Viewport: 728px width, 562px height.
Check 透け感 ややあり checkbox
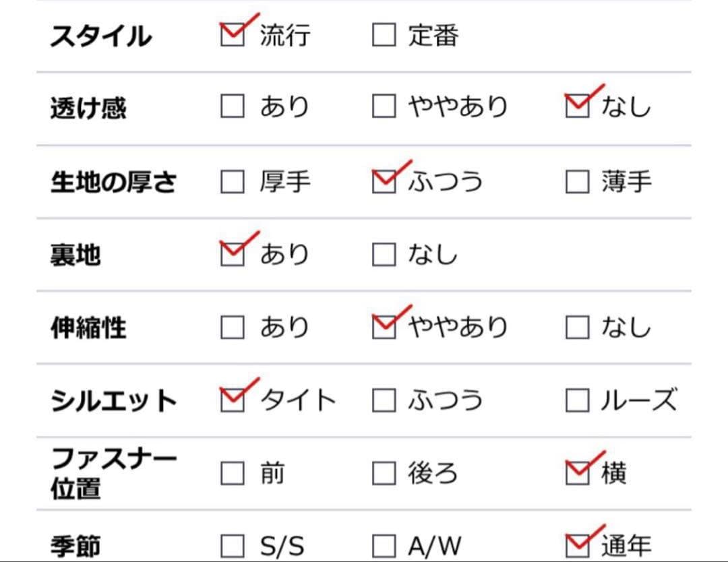click(x=384, y=106)
